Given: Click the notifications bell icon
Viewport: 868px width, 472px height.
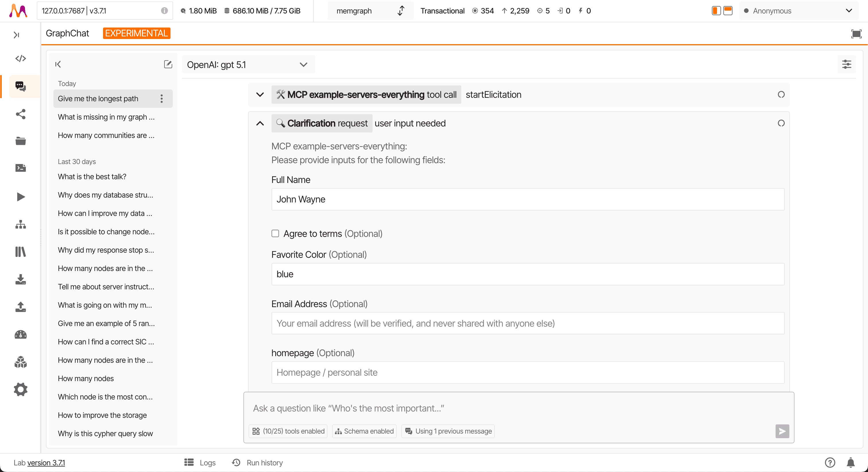Looking at the screenshot, I should [850, 463].
